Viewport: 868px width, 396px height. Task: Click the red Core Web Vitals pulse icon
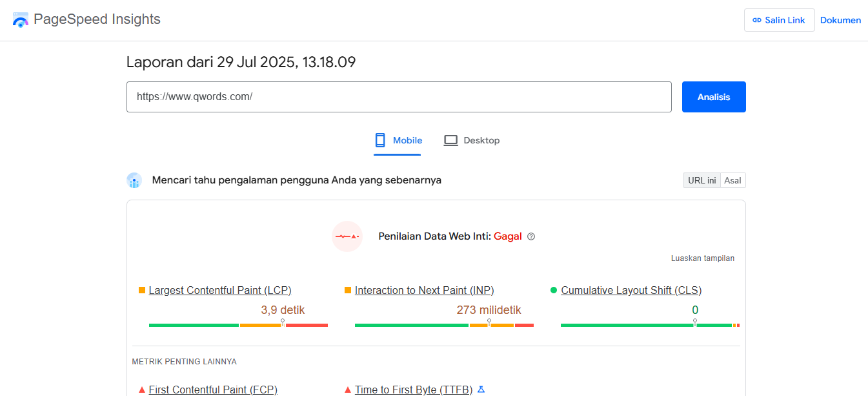pyautogui.click(x=347, y=236)
